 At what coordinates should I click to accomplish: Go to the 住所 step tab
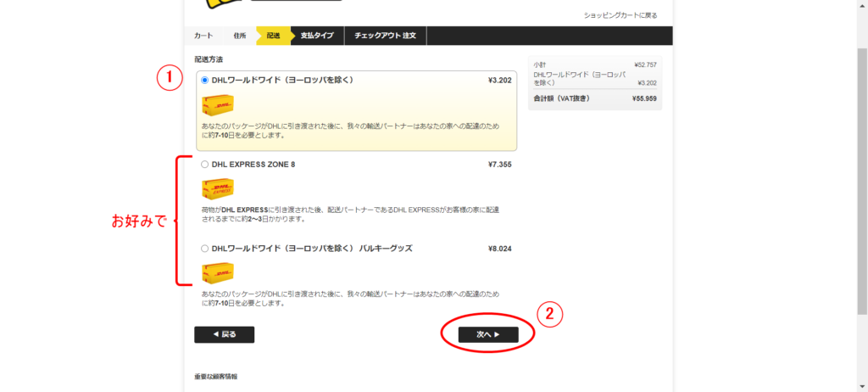point(240,36)
